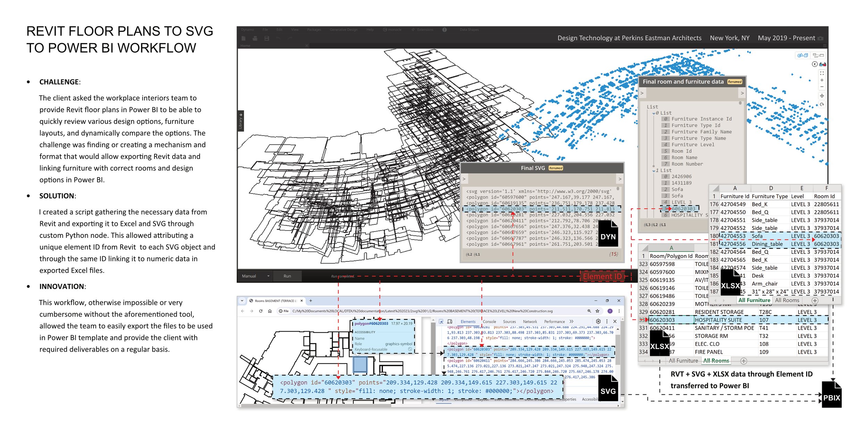The image size is (868, 434).
Task: Open the Edit menu in Dynamo
Action: point(279,30)
